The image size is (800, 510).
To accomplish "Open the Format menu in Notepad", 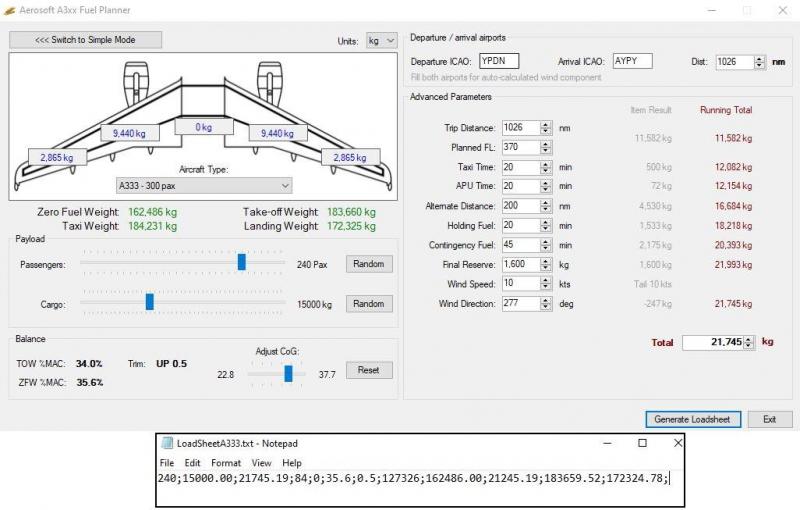I will 226,463.
